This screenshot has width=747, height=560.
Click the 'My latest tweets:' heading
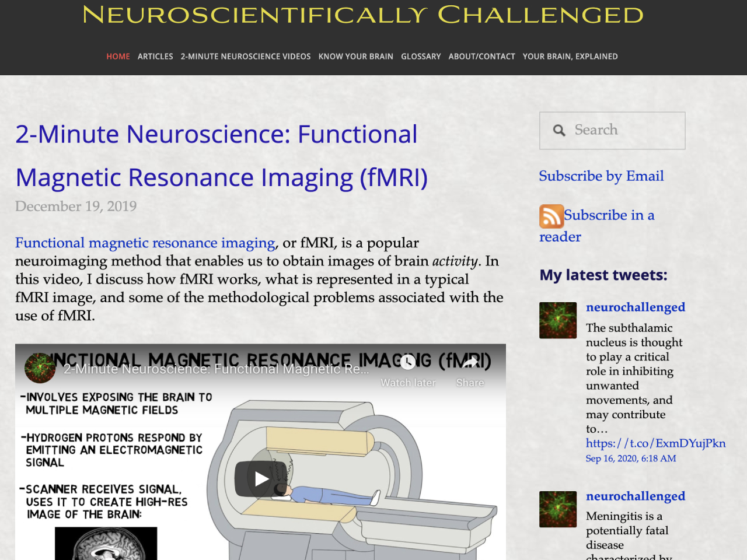pos(603,275)
